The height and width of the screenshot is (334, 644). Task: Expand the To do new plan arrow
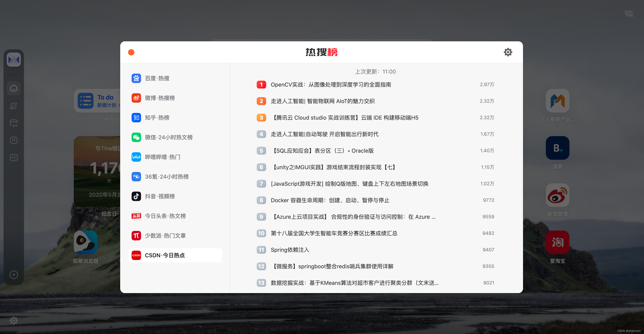point(119,105)
